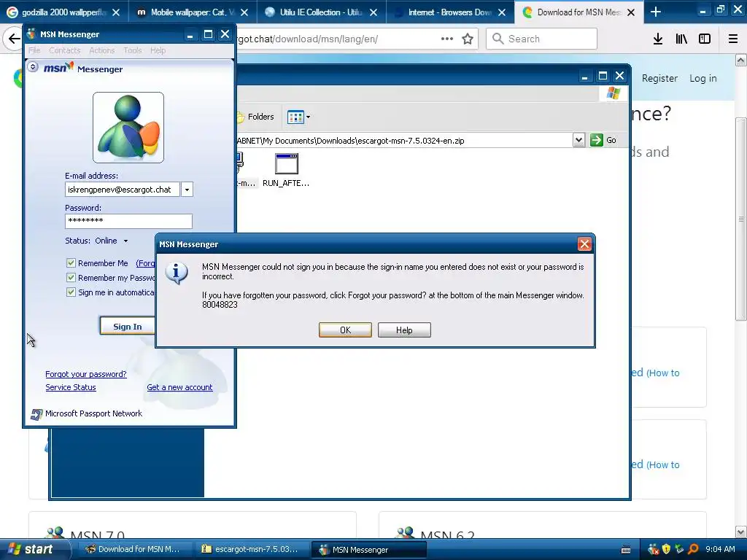Click the orange magnifier tray icon
747x560 pixels.
(693, 549)
